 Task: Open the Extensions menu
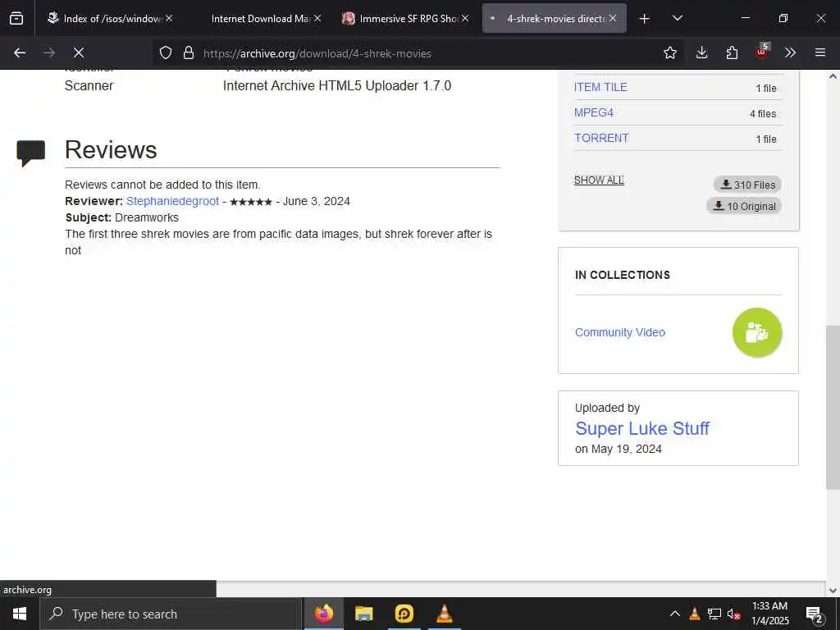[x=732, y=52]
